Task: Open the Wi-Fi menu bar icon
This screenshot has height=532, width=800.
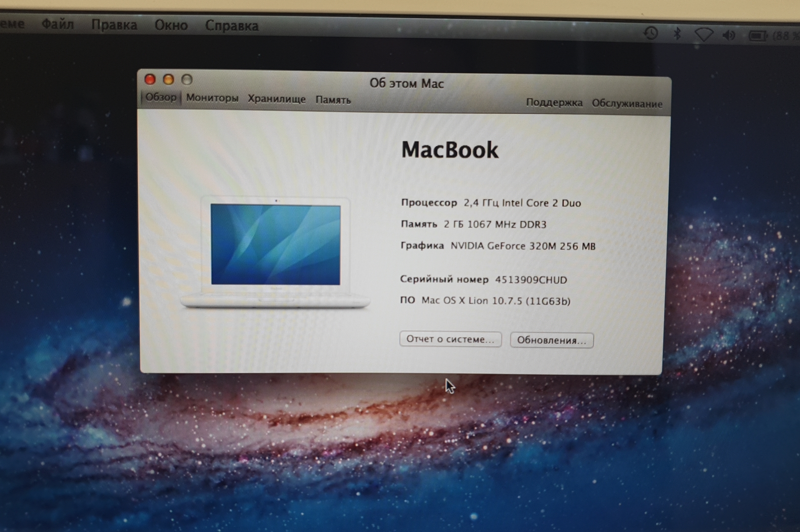Action: pyautogui.click(x=704, y=34)
